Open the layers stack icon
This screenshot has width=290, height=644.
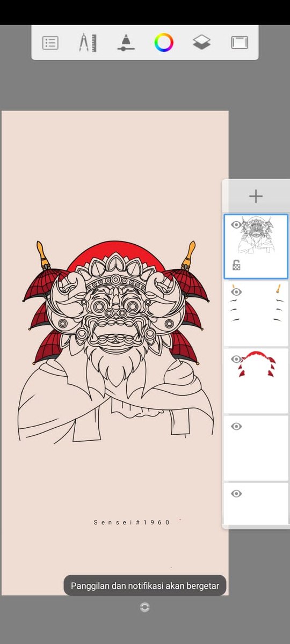pyautogui.click(x=201, y=42)
